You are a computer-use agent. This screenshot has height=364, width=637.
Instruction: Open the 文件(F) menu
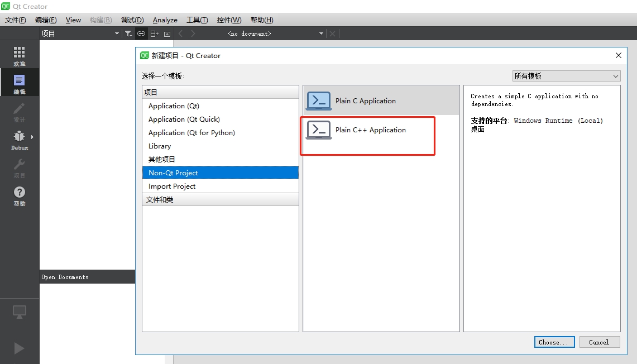coord(16,20)
